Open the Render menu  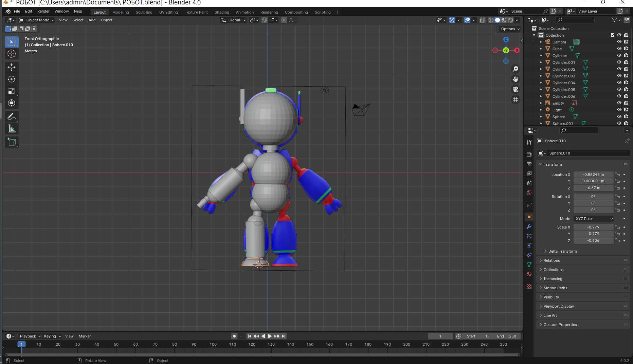(43, 11)
